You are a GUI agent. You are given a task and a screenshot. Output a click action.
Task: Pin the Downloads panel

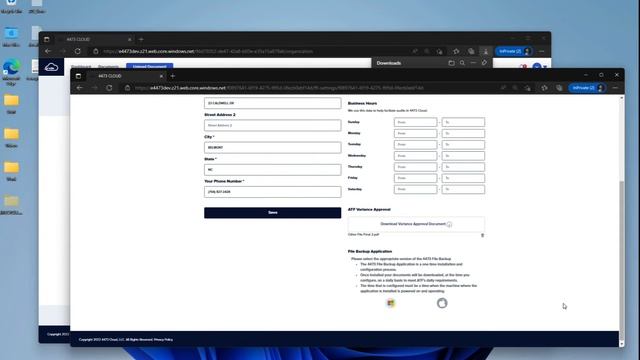tap(484, 63)
